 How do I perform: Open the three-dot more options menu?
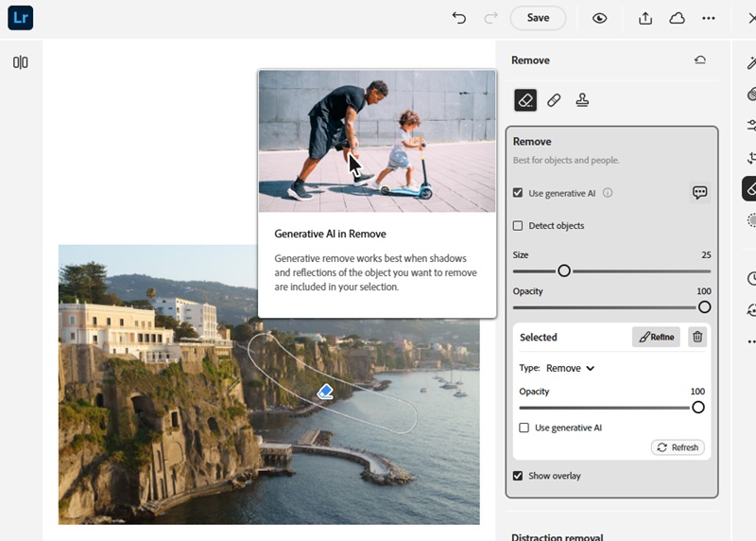709,18
